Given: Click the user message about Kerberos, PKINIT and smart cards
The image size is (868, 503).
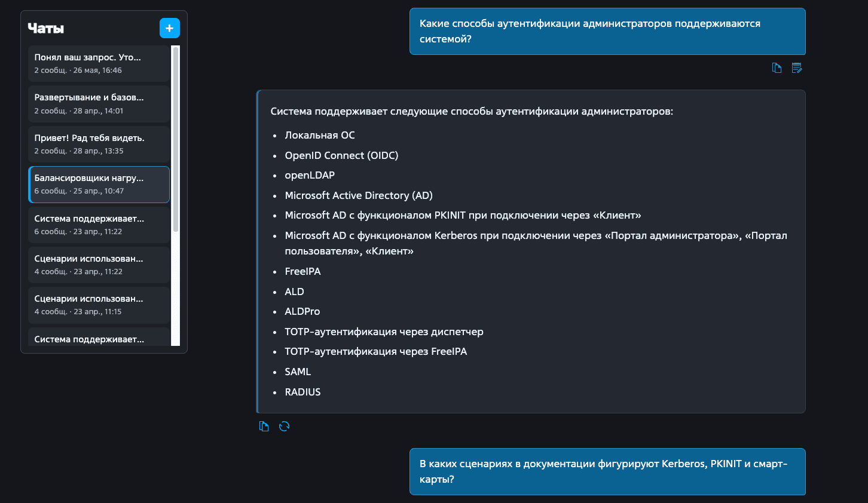Looking at the screenshot, I should point(607,471).
